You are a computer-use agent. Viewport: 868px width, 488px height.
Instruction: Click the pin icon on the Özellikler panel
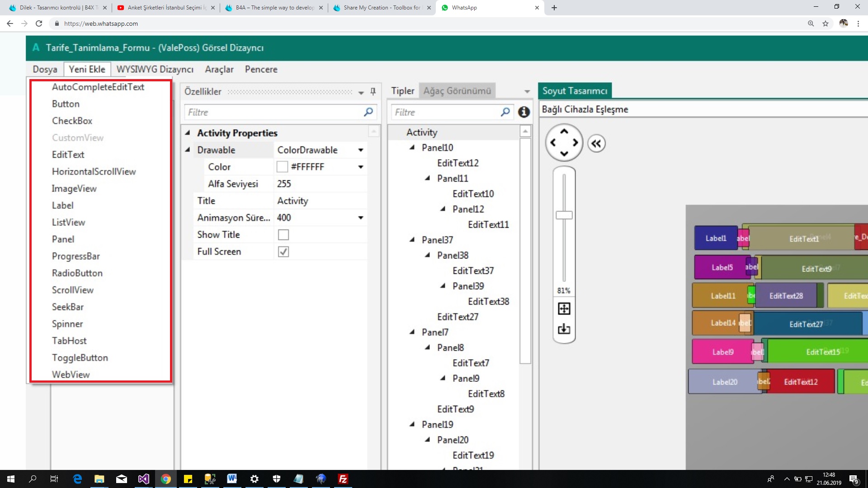click(372, 91)
